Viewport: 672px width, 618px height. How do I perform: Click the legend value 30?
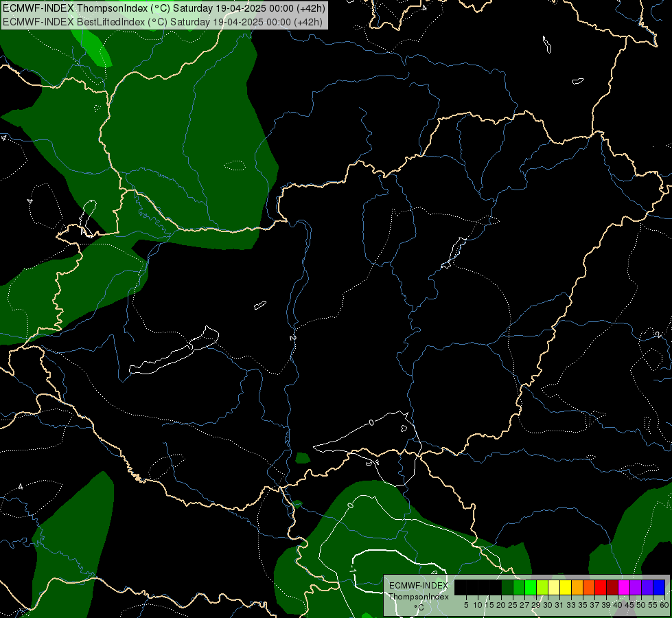pyautogui.click(x=548, y=605)
